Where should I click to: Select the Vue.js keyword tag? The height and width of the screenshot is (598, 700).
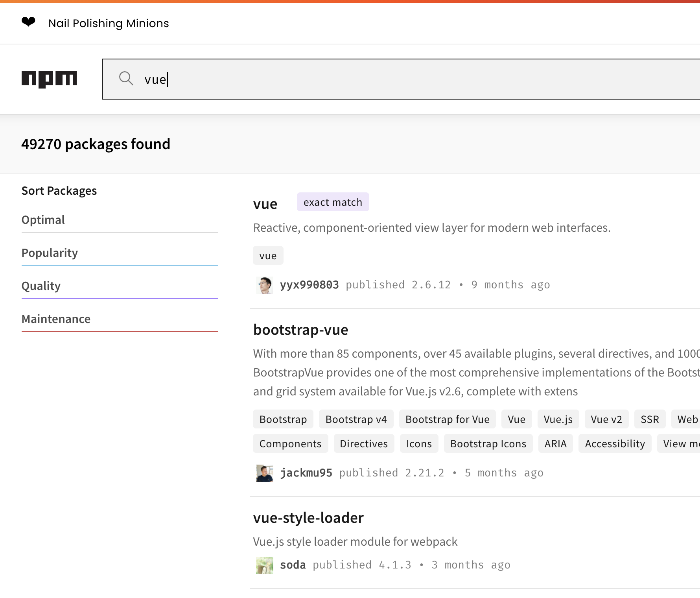(558, 419)
